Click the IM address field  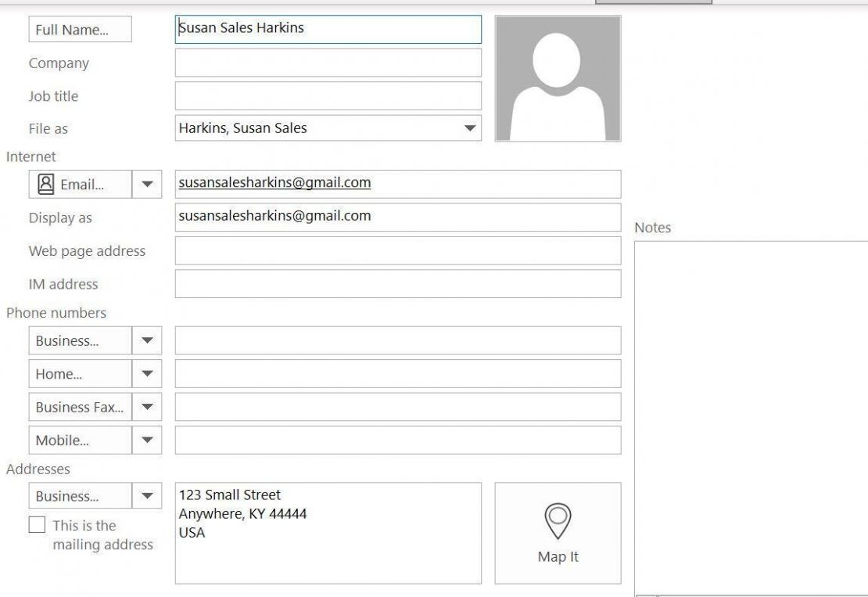click(397, 284)
